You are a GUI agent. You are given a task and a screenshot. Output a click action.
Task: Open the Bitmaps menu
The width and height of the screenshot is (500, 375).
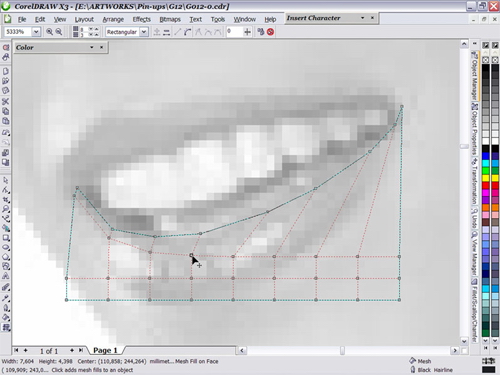pos(170,19)
